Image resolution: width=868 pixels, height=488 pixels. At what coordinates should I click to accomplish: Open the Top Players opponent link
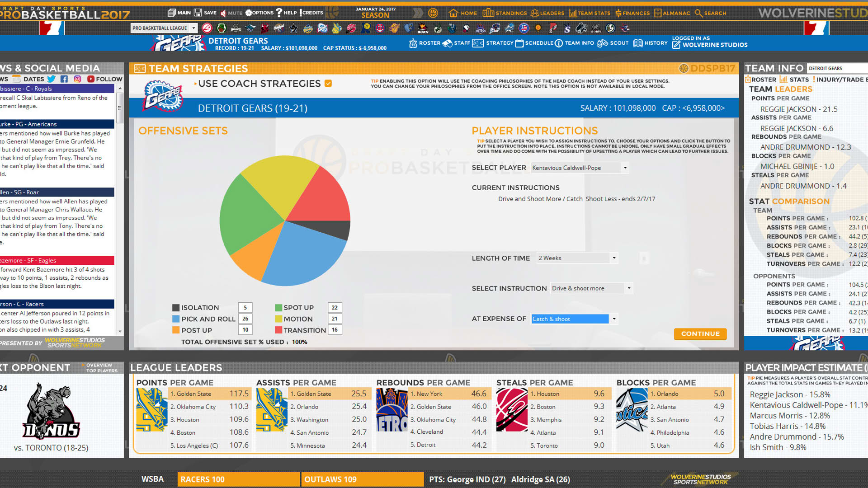coord(102,371)
